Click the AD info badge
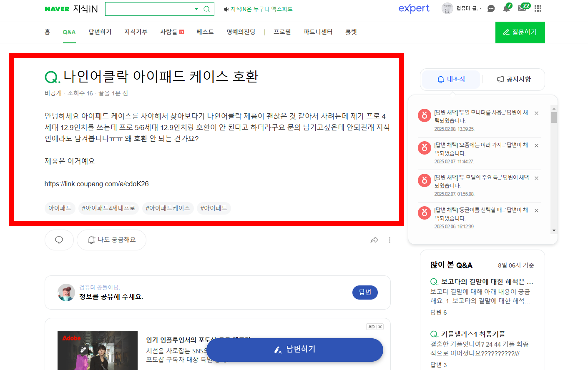 point(372,327)
